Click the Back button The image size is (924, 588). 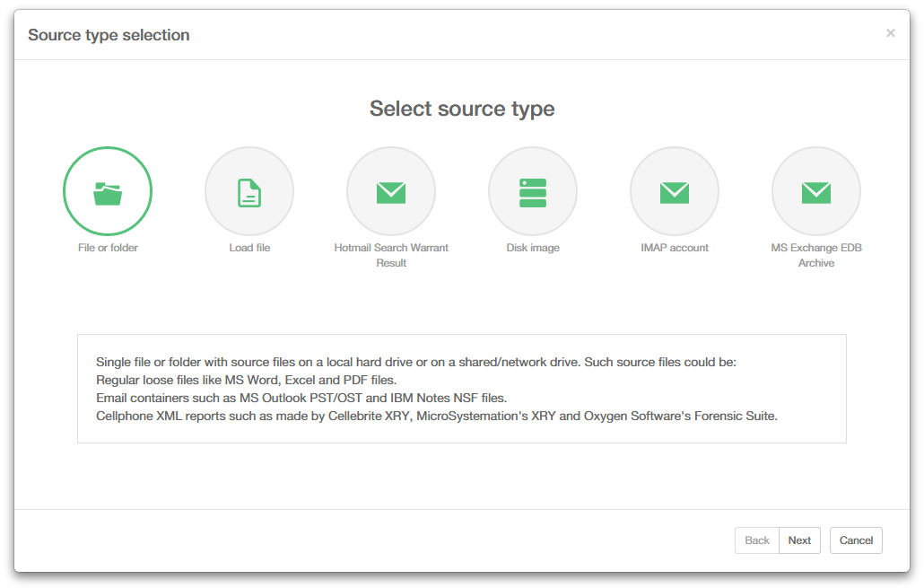pos(756,540)
